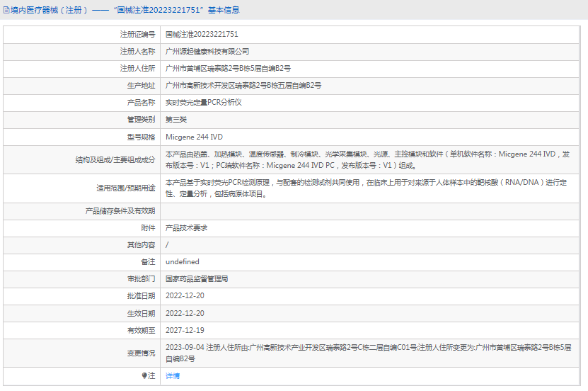This screenshot has width=588, height=391.
Task: Click the 产品名称 label
Action: click(141, 103)
